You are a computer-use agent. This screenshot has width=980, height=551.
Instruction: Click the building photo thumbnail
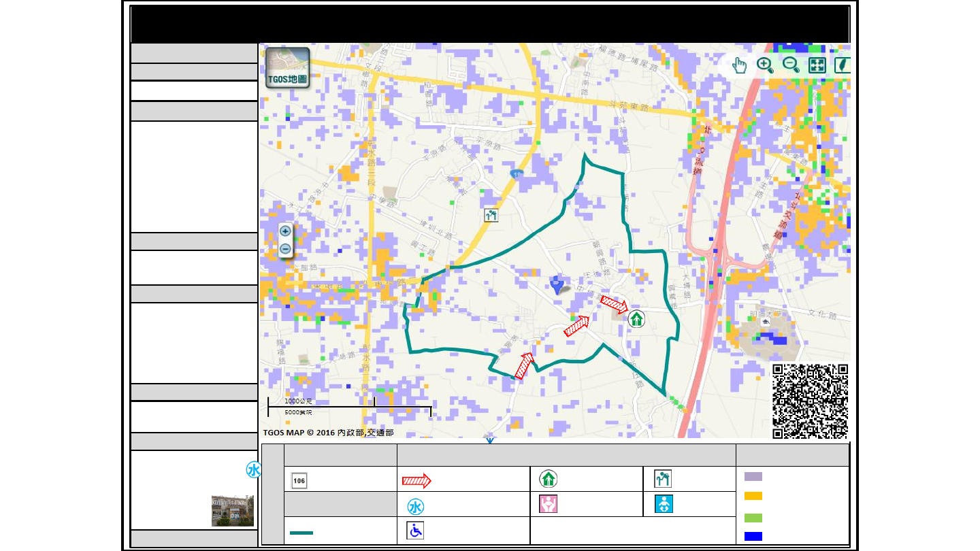(x=233, y=511)
